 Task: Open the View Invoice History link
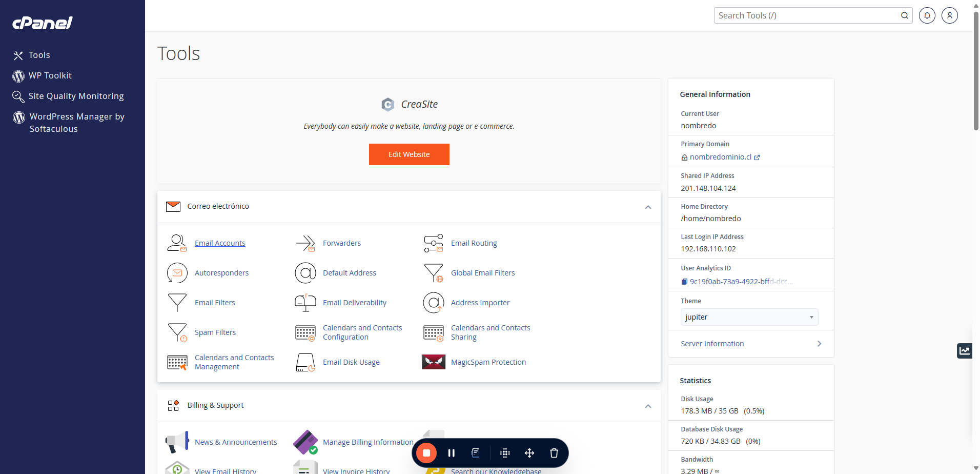pos(356,471)
